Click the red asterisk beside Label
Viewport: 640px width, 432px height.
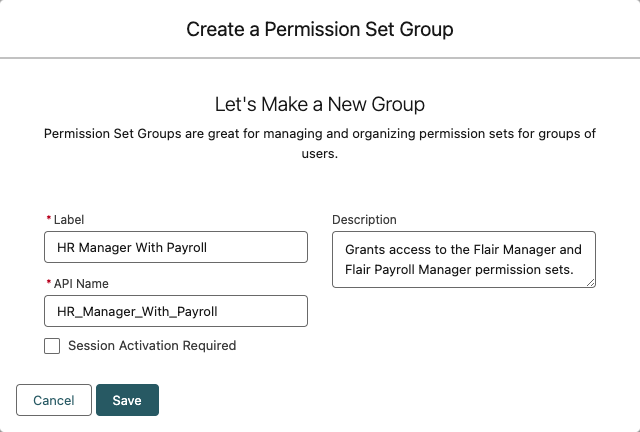click(48, 220)
